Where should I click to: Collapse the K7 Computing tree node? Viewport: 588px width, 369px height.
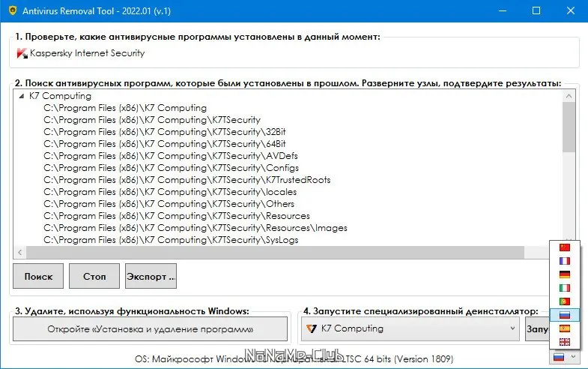22,96
